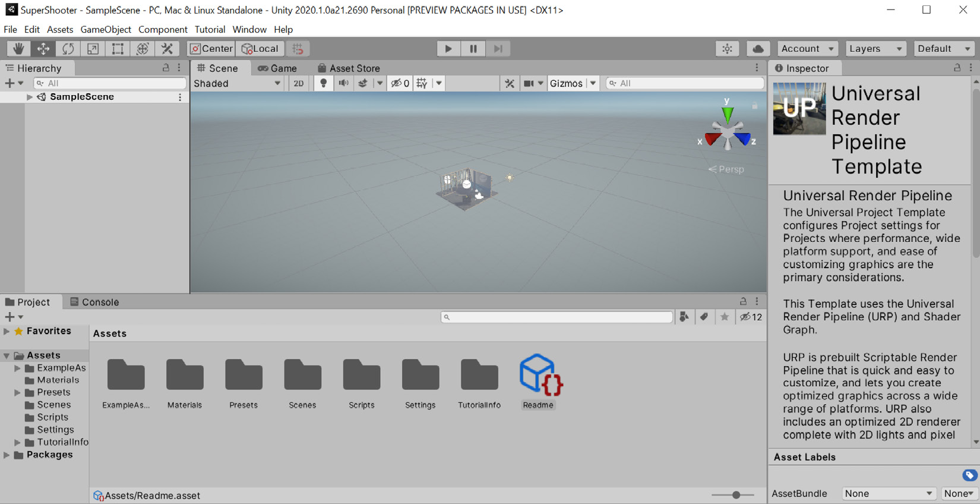Open the GameObject menu
The width and height of the screenshot is (980, 504).
pos(105,29)
